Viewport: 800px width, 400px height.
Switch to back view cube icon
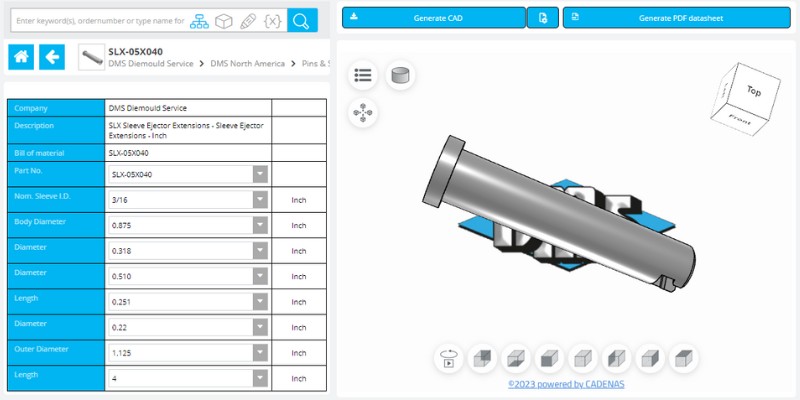[x=482, y=358]
